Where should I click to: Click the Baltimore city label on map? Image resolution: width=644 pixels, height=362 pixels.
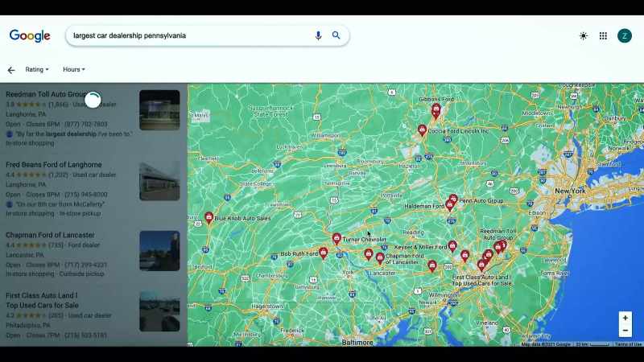[357, 343]
